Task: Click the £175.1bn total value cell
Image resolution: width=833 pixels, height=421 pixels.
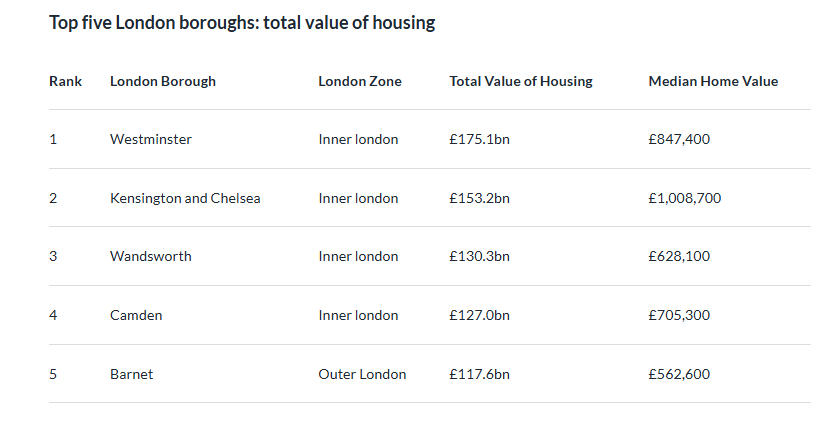Action: point(479,139)
